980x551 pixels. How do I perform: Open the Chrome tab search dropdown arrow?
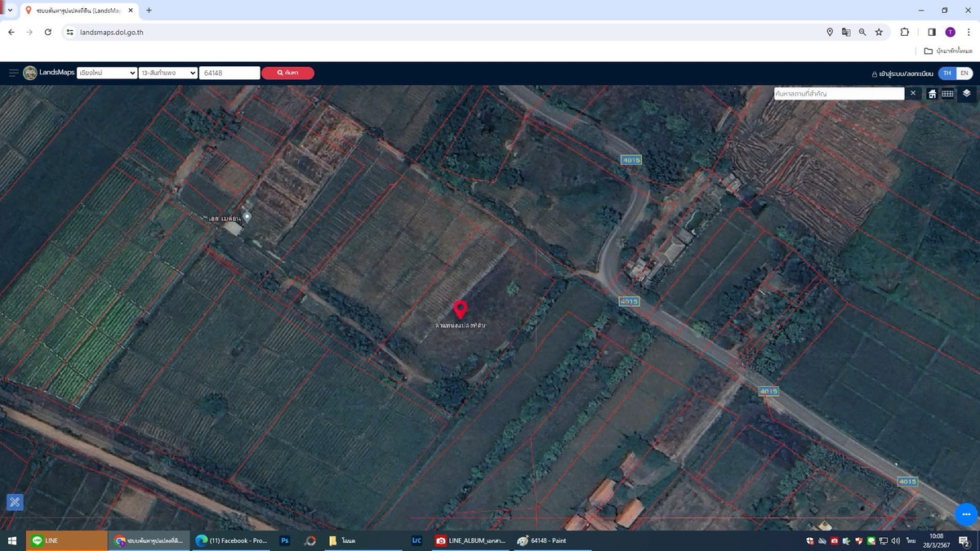(9, 11)
